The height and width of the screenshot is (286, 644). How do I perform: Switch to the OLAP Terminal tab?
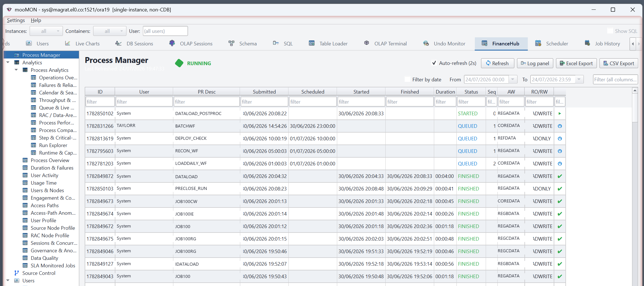pyautogui.click(x=386, y=43)
